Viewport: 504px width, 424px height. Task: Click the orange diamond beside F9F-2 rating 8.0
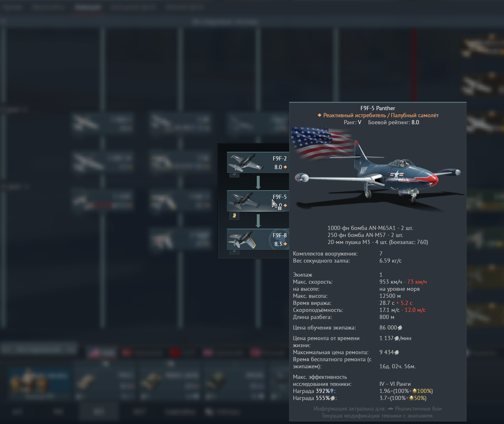(285, 167)
